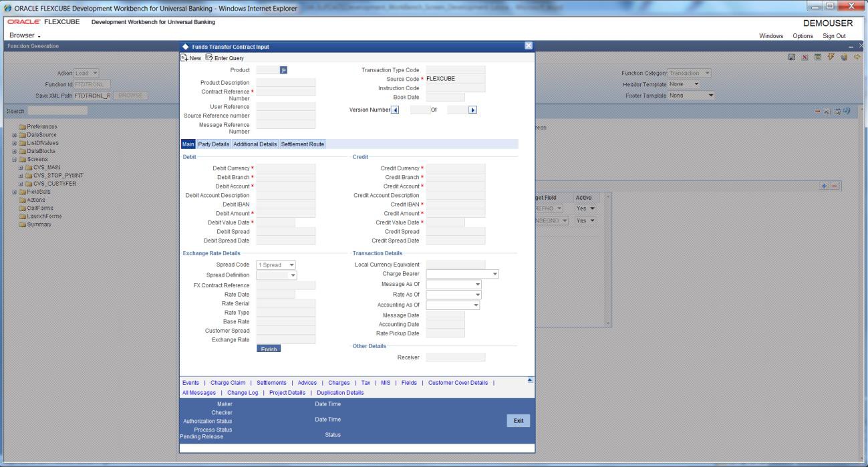Click the Enter Query icon

pos(208,58)
